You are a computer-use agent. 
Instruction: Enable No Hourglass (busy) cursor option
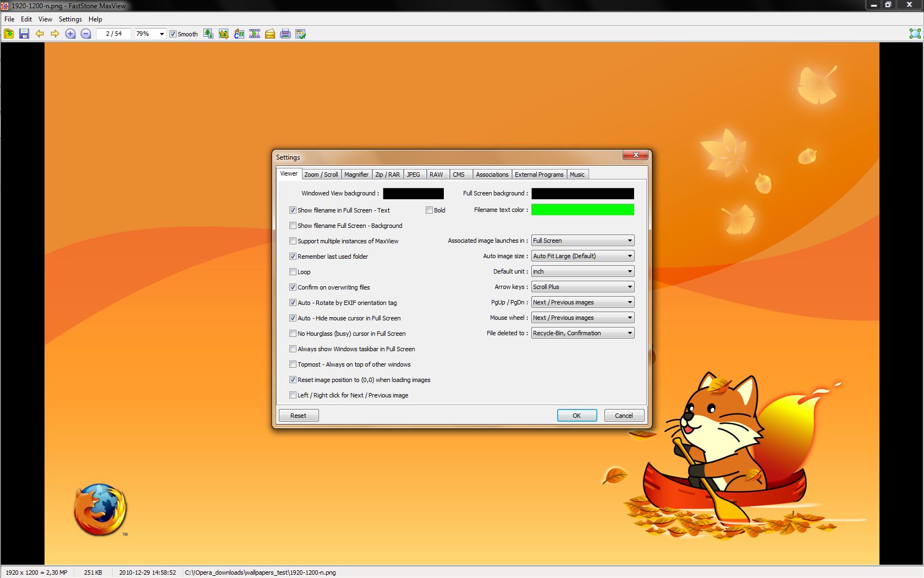point(293,334)
